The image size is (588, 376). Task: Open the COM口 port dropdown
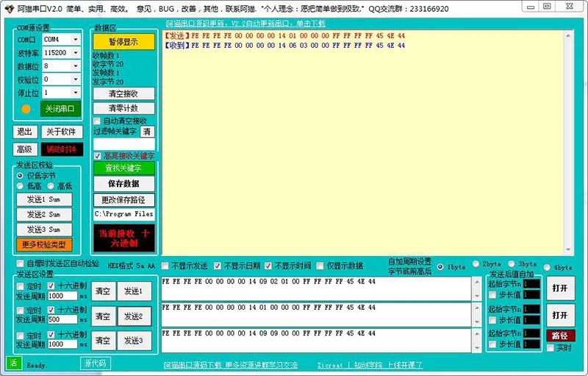coord(76,40)
